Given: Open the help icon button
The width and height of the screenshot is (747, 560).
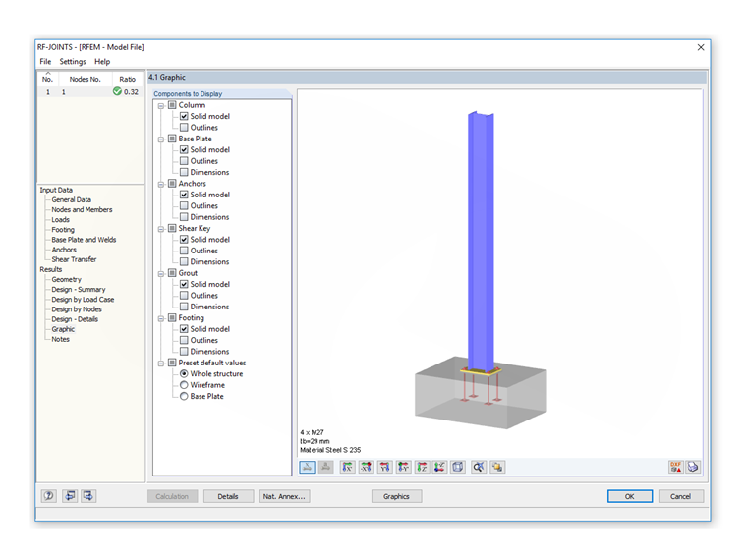Looking at the screenshot, I should (x=48, y=496).
